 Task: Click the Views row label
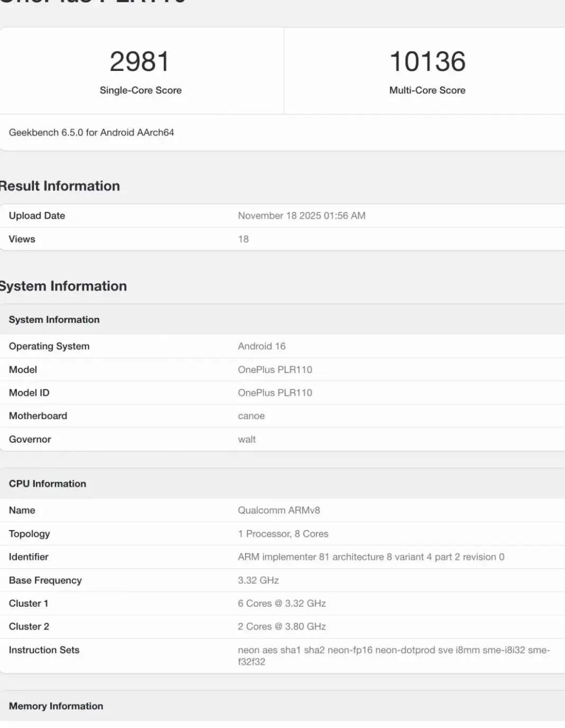pos(22,239)
